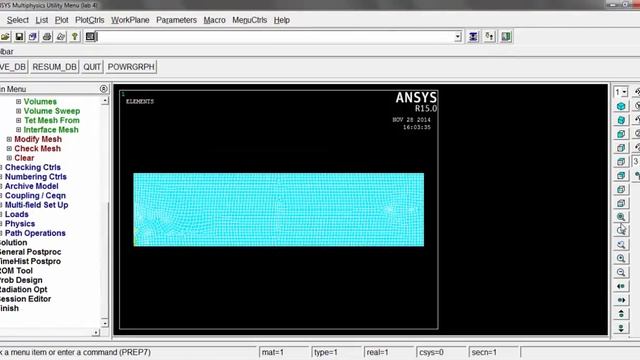Select the Top view cube icon
The width and height of the screenshot is (640, 360).
coord(621,162)
